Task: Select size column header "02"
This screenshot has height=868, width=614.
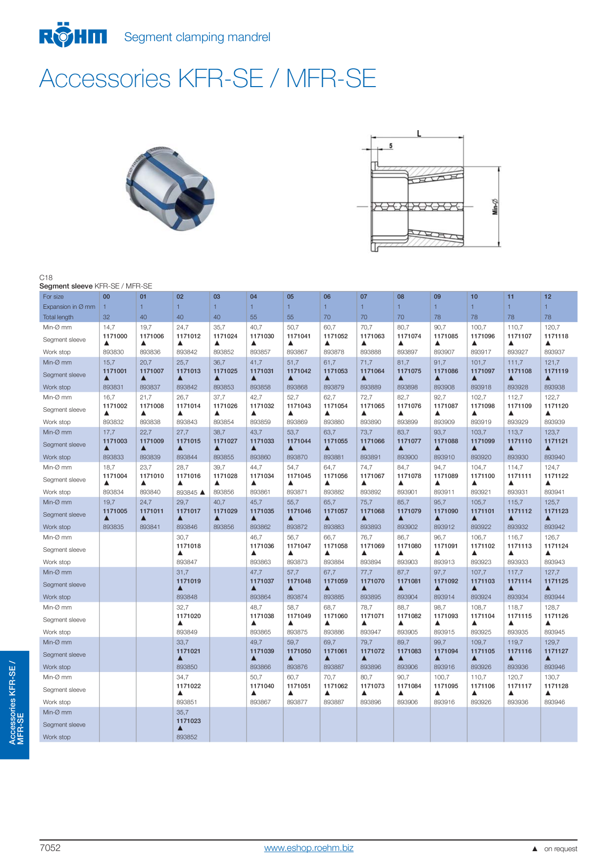Action: coord(180,297)
